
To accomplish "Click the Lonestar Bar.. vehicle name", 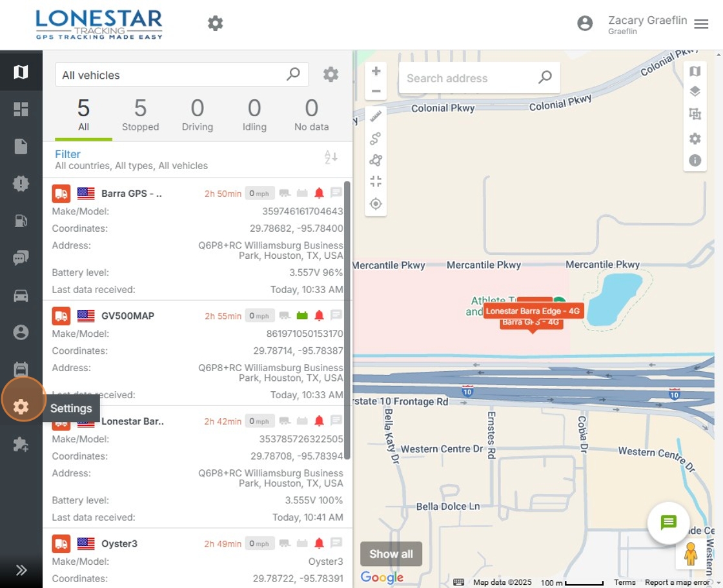I will (132, 421).
